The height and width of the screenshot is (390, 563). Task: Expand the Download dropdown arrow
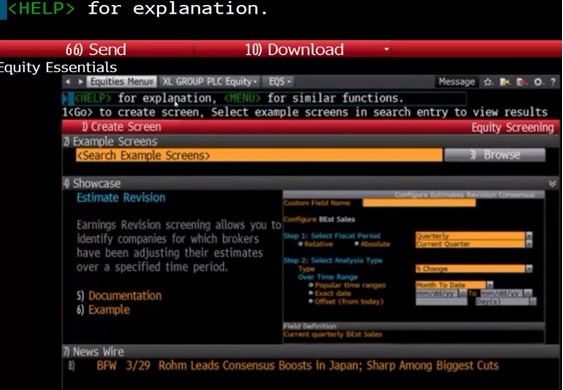[x=386, y=49]
